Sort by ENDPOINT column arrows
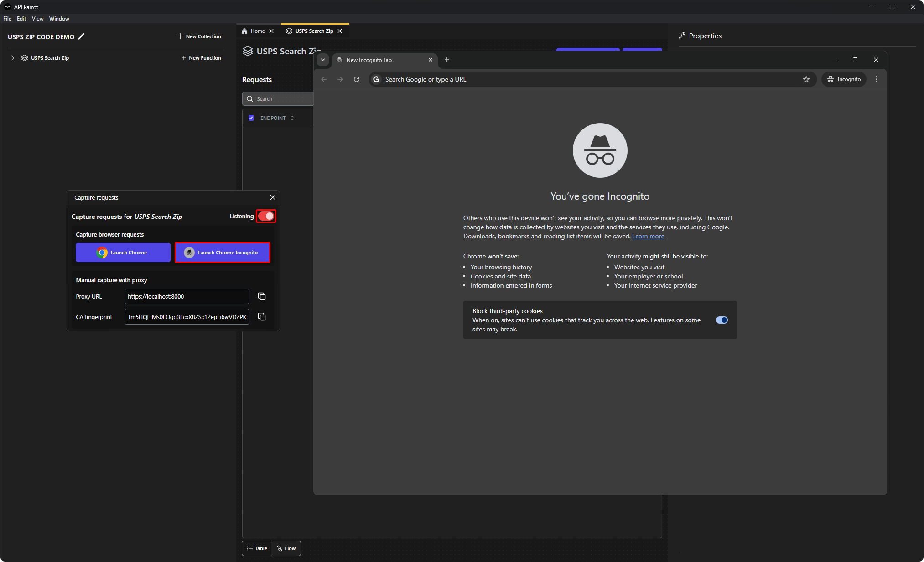The width and height of the screenshot is (924, 562). tap(292, 118)
